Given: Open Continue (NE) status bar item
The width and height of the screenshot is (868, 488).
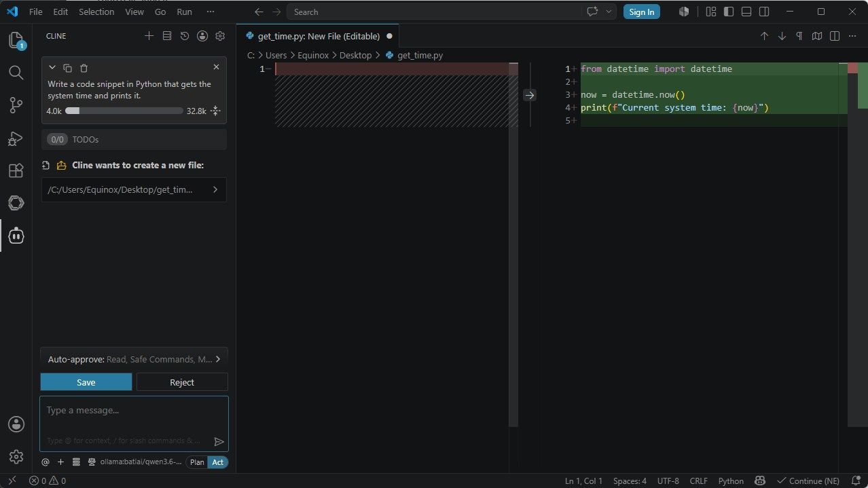Looking at the screenshot, I should pos(808,481).
